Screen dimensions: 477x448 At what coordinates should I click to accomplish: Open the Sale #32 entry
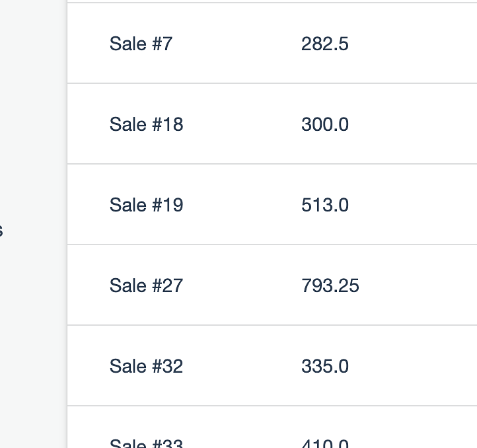tap(146, 366)
